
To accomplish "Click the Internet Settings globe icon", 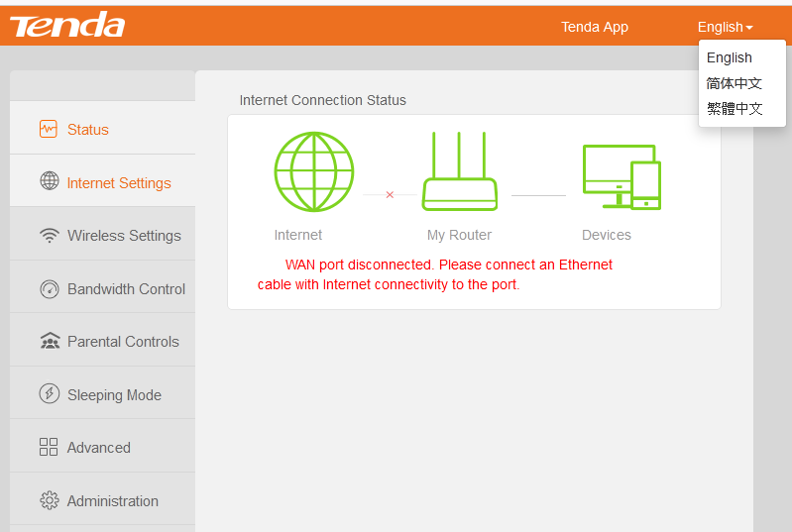I will 49,181.
